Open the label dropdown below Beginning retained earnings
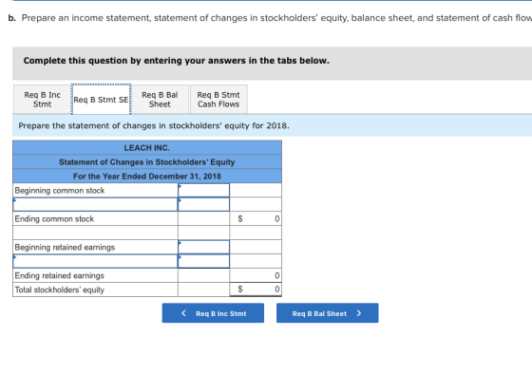Image resolution: width=532 pixels, height=392 pixels. [x=95, y=261]
